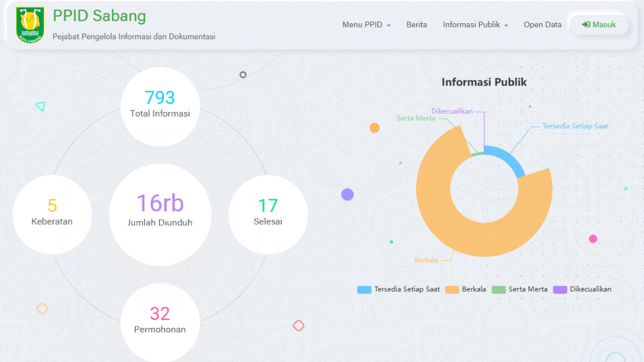Open the Berita menu item
644x362 pixels.
click(417, 25)
